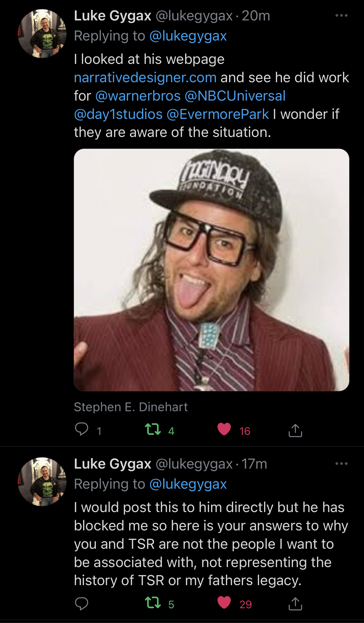Reply to the 17m tweet via comment icon
The width and height of the screenshot is (364, 623).
82,603
